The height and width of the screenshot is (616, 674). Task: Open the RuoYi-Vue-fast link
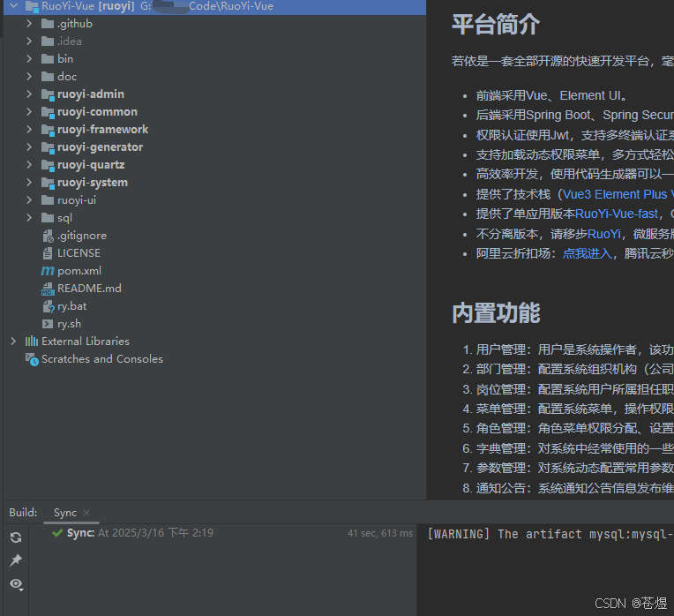tap(617, 214)
